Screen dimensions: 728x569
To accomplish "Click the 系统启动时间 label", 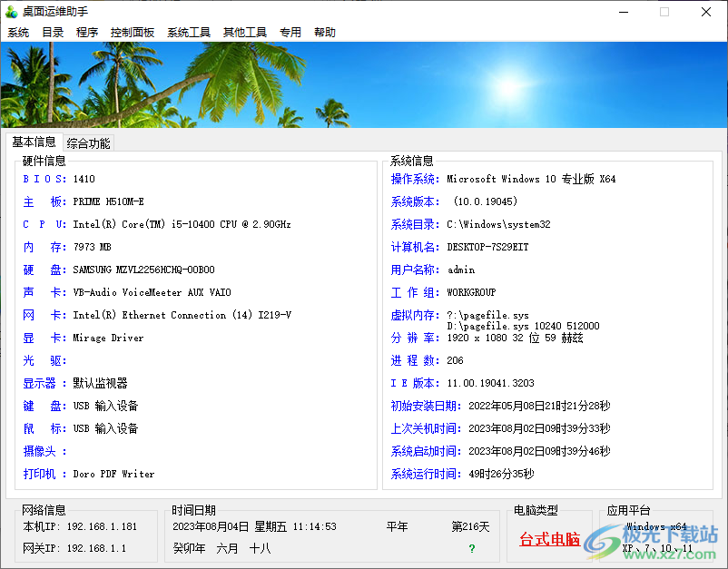I will [x=426, y=451].
